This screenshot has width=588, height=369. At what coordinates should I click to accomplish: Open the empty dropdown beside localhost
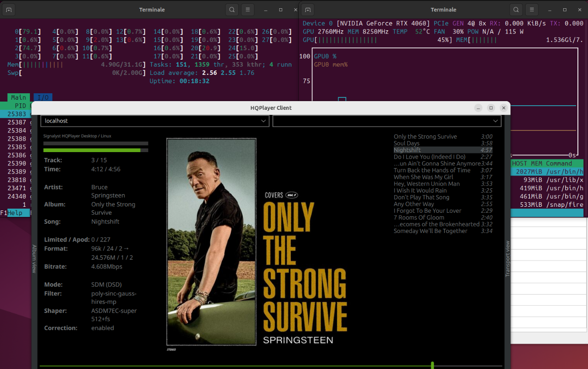point(387,121)
